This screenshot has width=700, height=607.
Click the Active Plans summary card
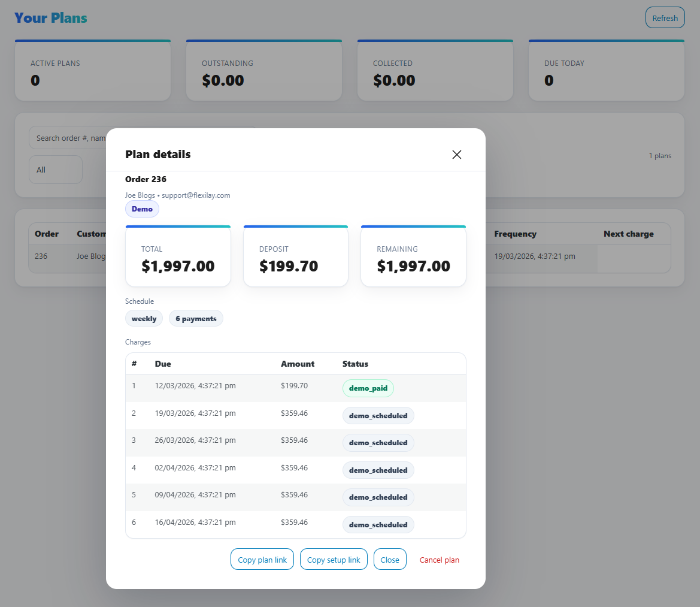pyautogui.click(x=93, y=71)
